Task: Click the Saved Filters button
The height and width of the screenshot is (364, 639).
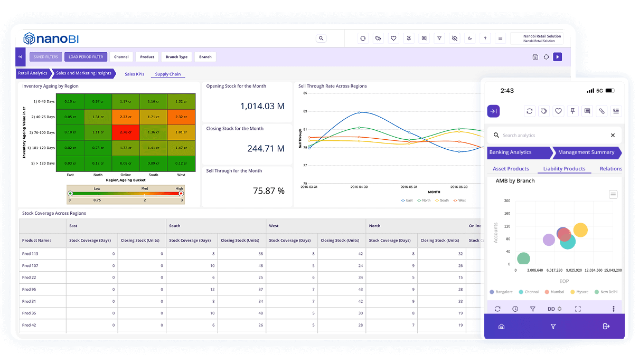Action: coord(46,57)
